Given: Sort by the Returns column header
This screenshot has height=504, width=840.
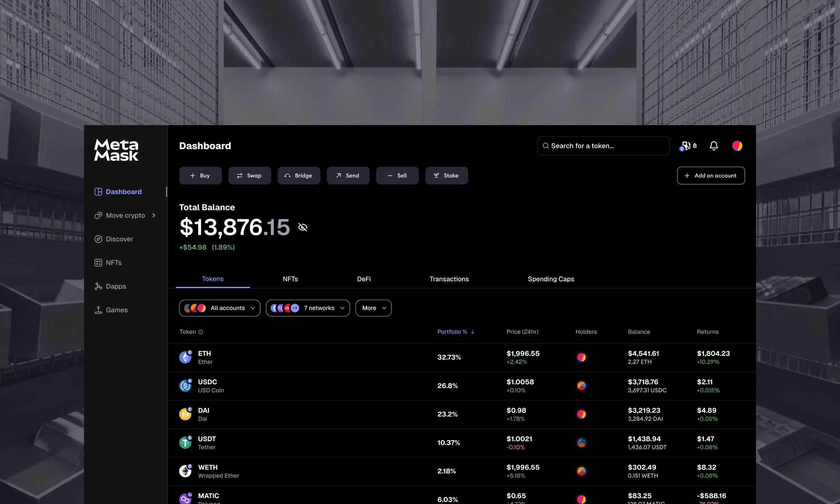Looking at the screenshot, I should (708, 332).
